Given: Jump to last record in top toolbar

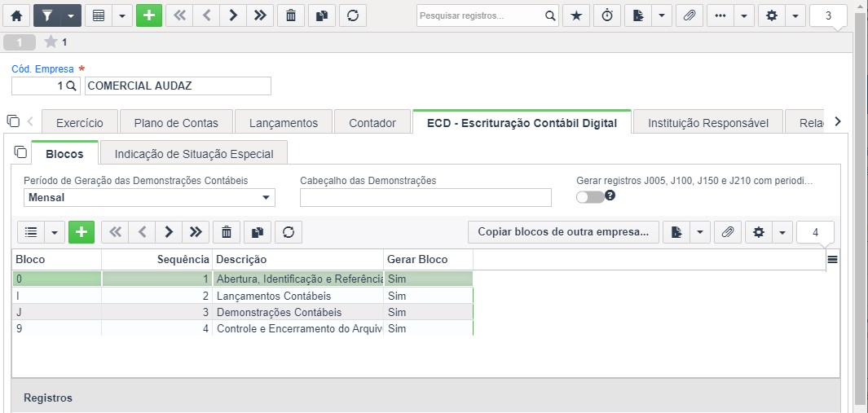Looking at the screenshot, I should point(260,15).
